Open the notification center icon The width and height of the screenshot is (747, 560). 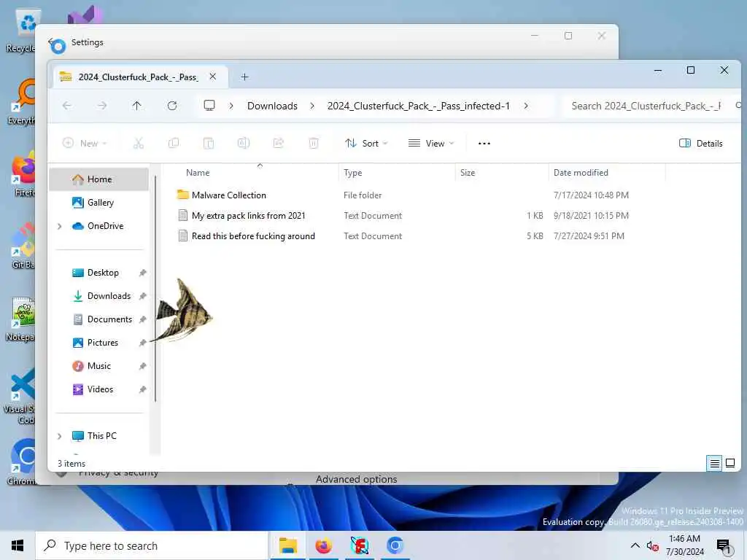coord(723,546)
